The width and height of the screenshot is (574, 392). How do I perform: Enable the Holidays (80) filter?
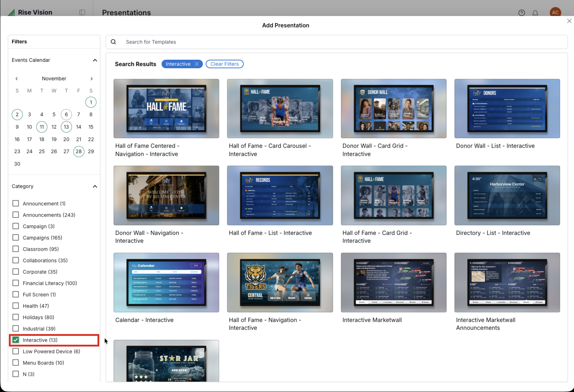point(15,317)
